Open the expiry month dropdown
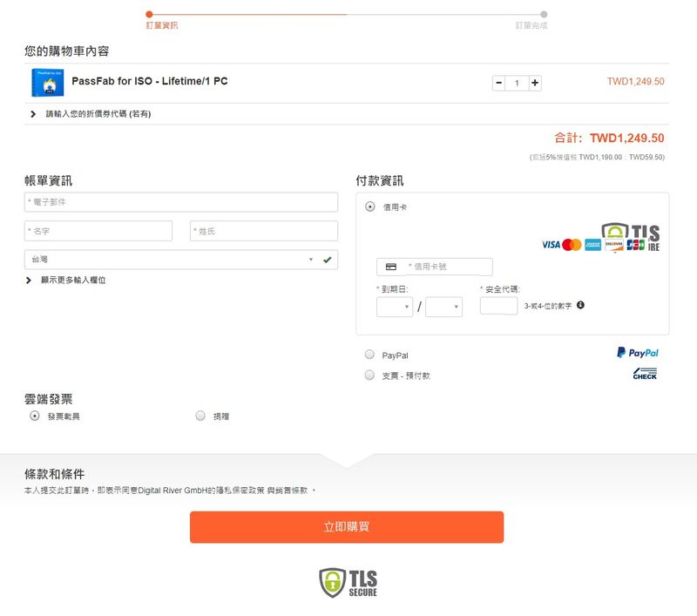Image resolution: width=697 pixels, height=616 pixels. [395, 307]
